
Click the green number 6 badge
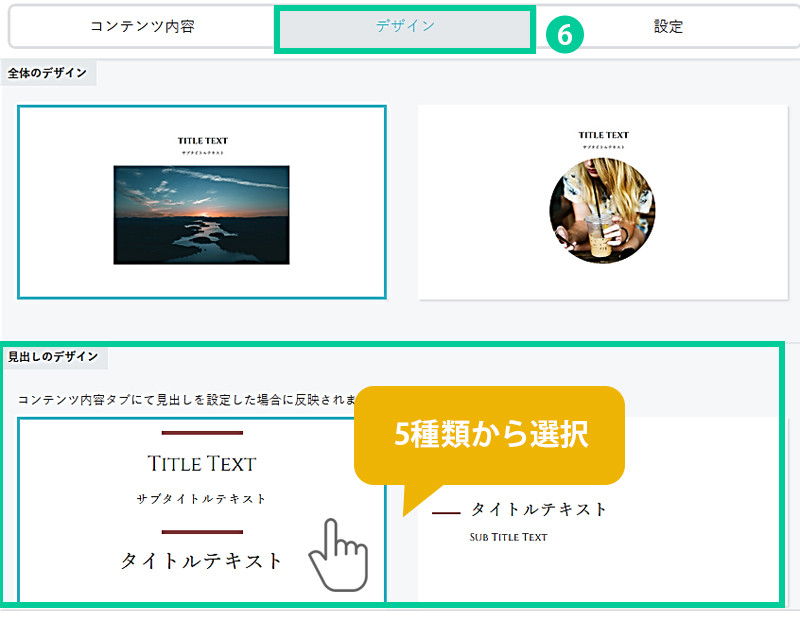point(564,35)
